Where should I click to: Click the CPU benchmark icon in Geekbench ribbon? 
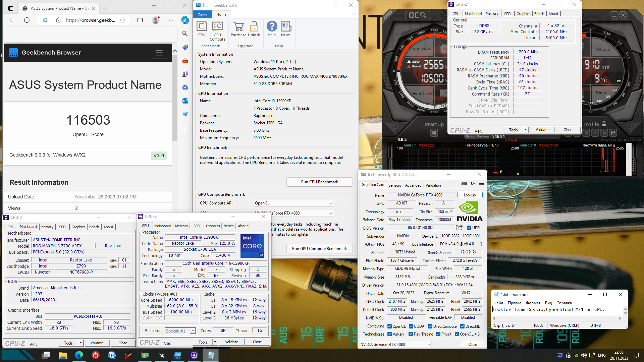[x=202, y=28]
